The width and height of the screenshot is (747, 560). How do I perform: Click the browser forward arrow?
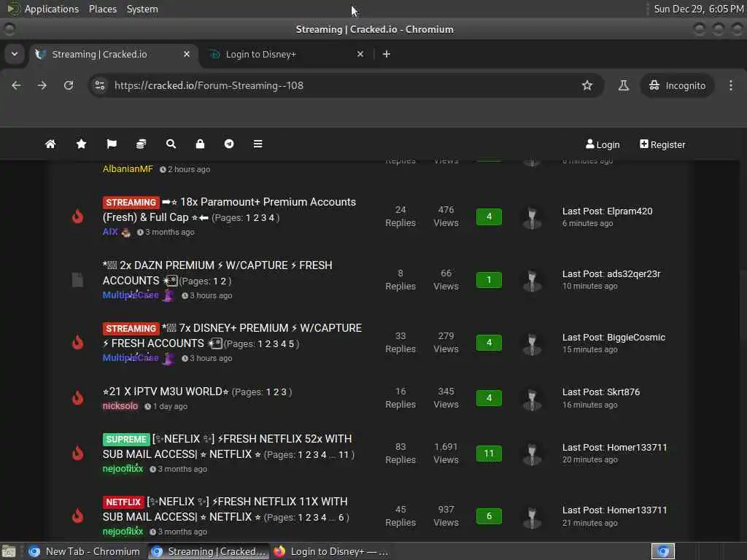[x=42, y=85]
